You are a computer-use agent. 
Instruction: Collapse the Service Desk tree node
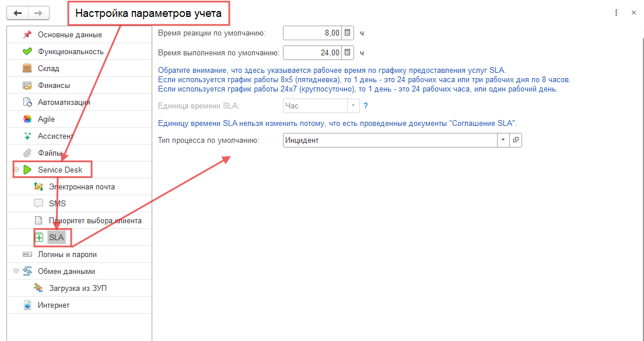16,170
